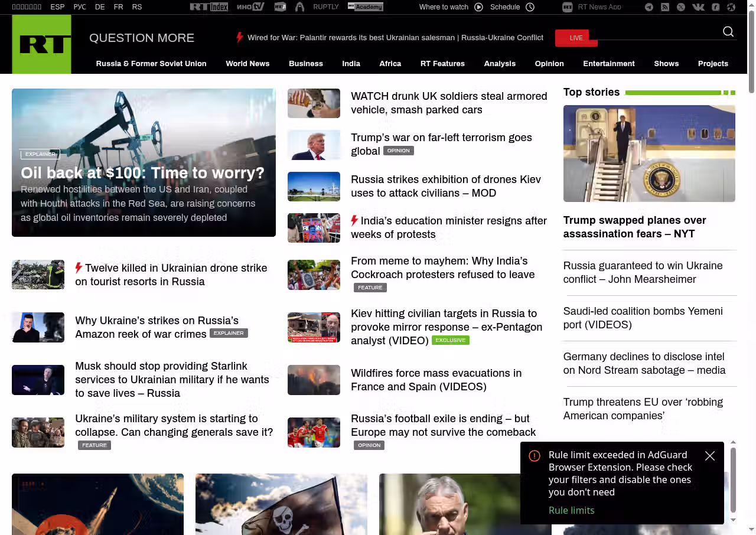Switch language to РУС
Image resolution: width=756 pixels, height=535 pixels.
click(80, 7)
